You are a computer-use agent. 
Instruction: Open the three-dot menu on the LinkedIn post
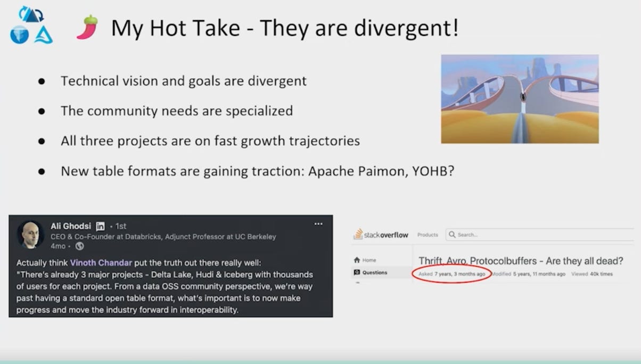click(x=318, y=224)
